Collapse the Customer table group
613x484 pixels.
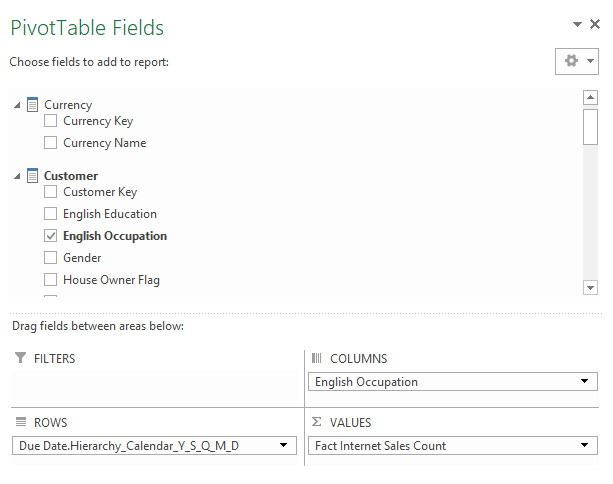point(17,176)
